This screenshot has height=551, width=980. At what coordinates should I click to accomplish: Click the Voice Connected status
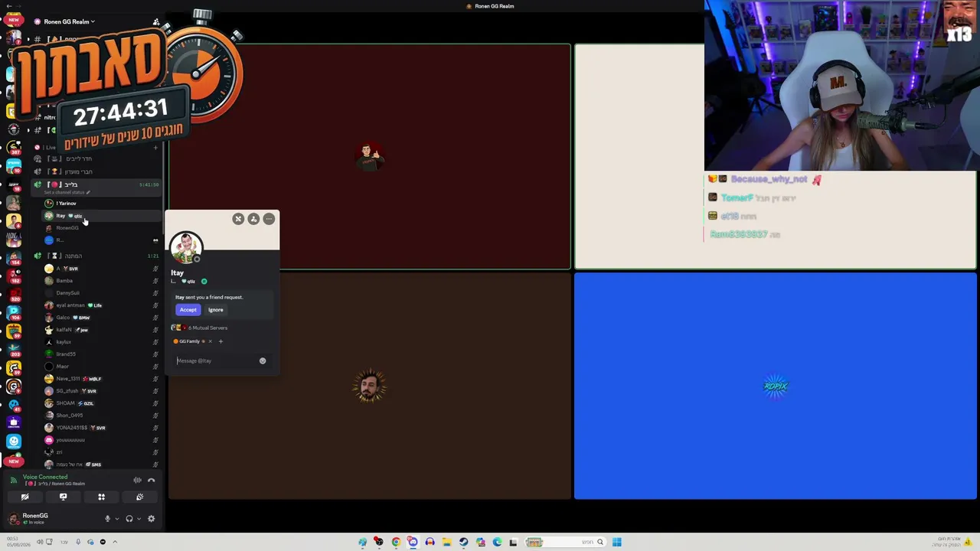[x=45, y=477]
